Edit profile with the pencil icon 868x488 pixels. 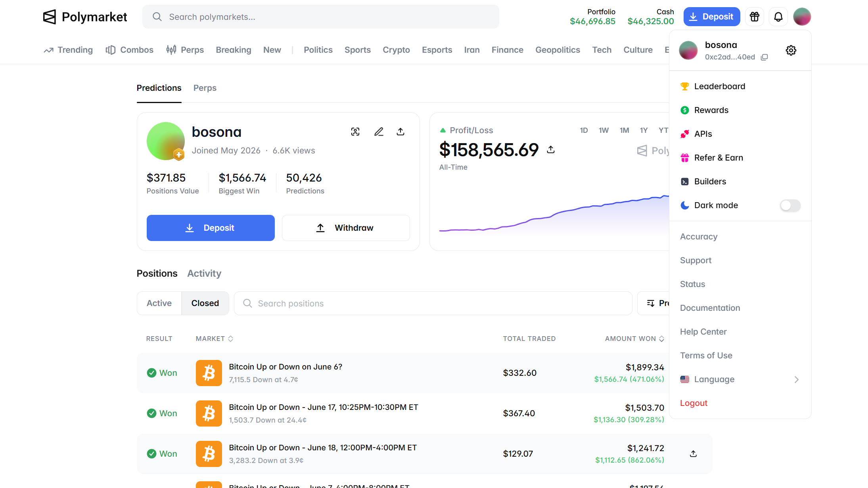379,132
